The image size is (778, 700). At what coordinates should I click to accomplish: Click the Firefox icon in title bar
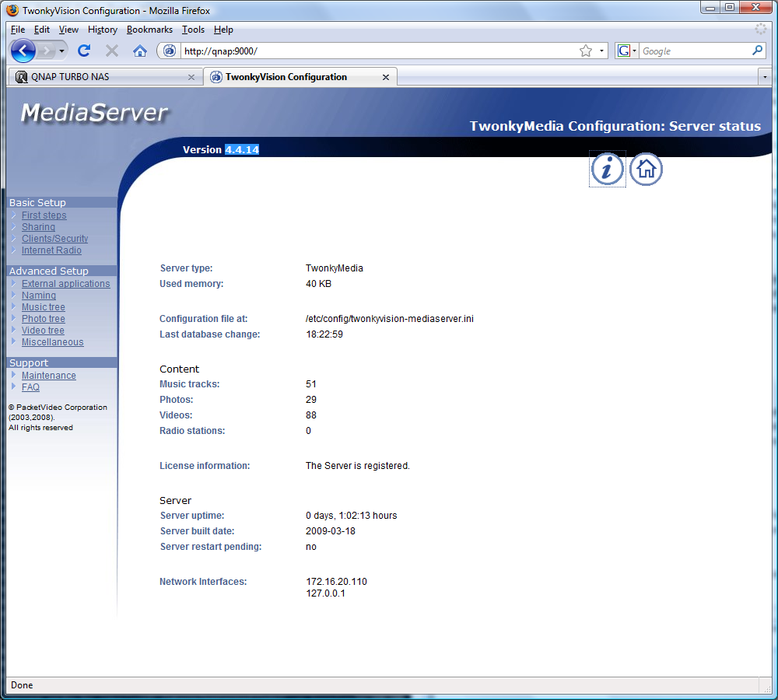(x=12, y=10)
